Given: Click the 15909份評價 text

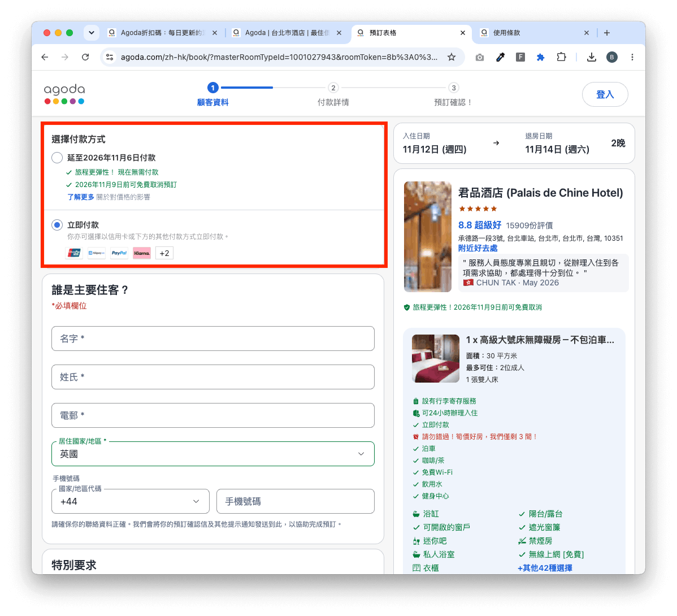Looking at the screenshot, I should point(530,225).
